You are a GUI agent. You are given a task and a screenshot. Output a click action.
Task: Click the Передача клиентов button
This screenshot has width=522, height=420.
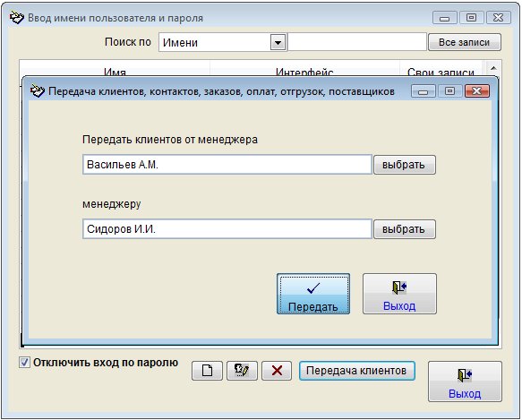[x=357, y=371]
